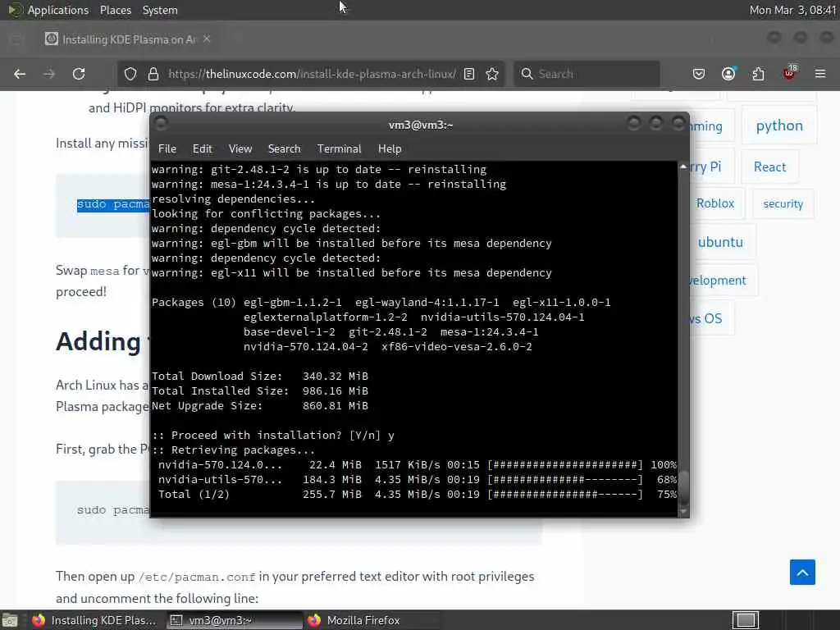Bookmark this page with the star icon

(x=492, y=74)
